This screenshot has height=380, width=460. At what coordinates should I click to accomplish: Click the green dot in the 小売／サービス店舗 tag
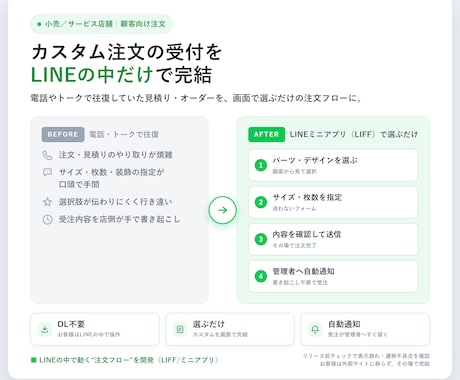click(x=39, y=24)
